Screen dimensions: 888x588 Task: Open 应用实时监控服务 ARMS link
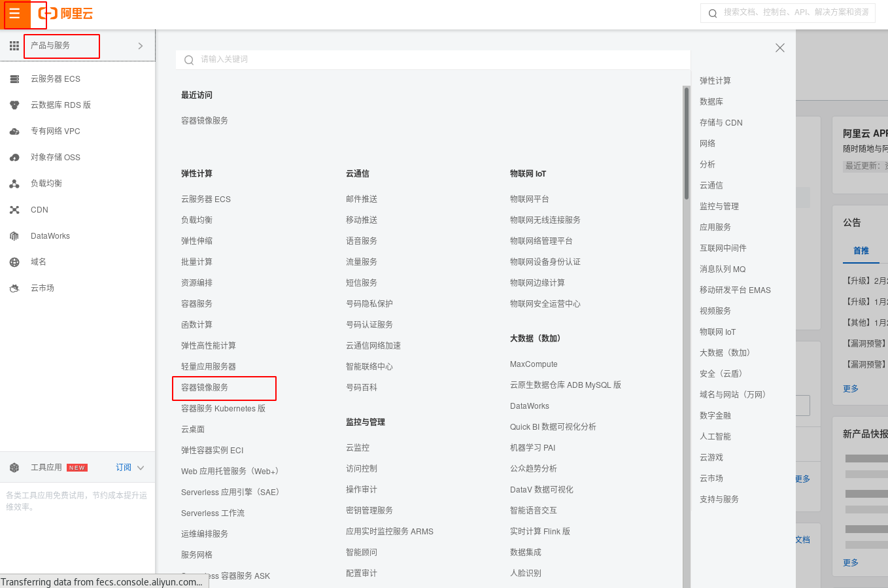coord(390,531)
